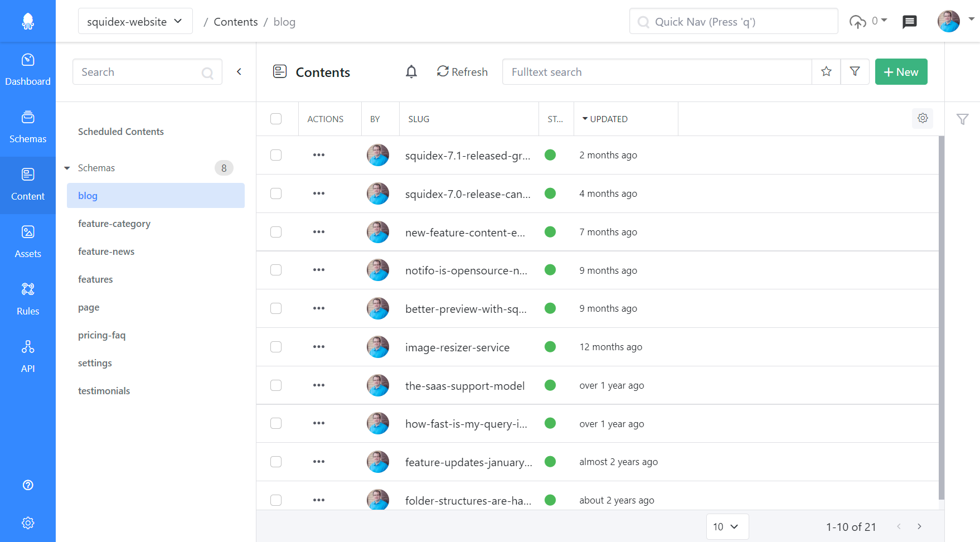This screenshot has width=980, height=542.
Task: Open the page size 10 dropdown
Action: click(x=727, y=526)
